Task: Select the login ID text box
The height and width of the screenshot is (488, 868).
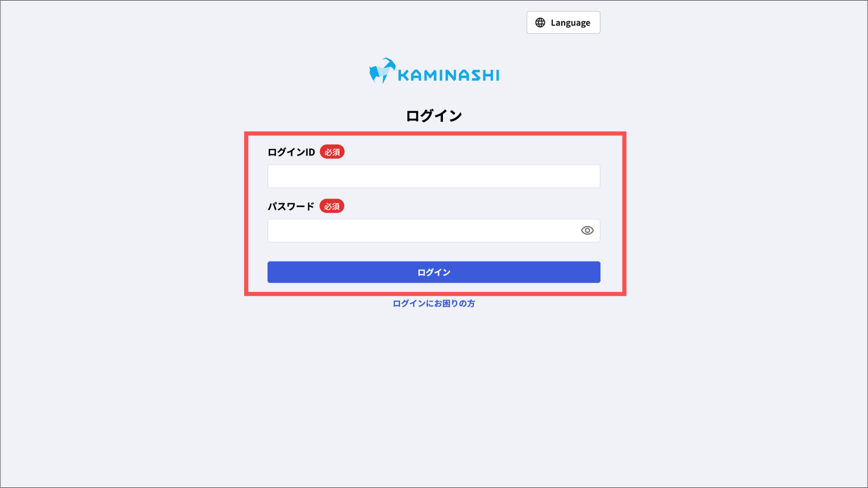Action: click(434, 176)
